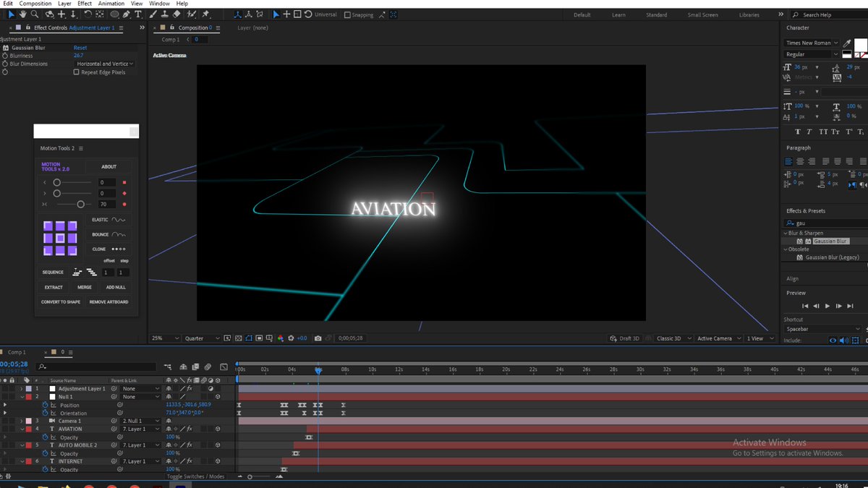Click the CLONE keyframes icon in Motion Tools
Viewport: 868px width, 488px height.
(118, 249)
